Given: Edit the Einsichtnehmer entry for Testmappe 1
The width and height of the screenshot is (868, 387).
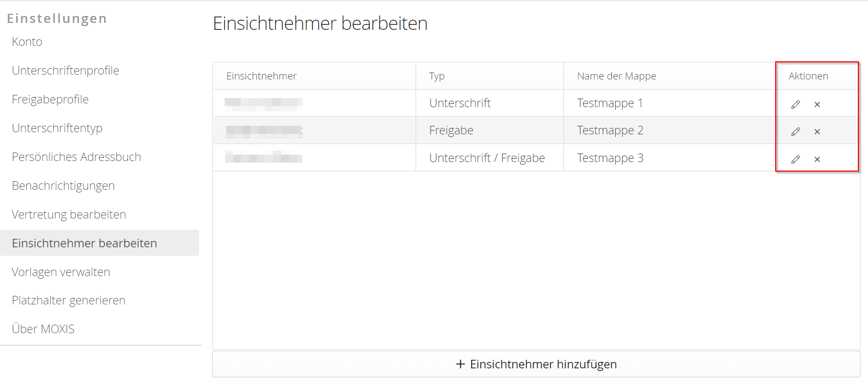Looking at the screenshot, I should (x=795, y=104).
